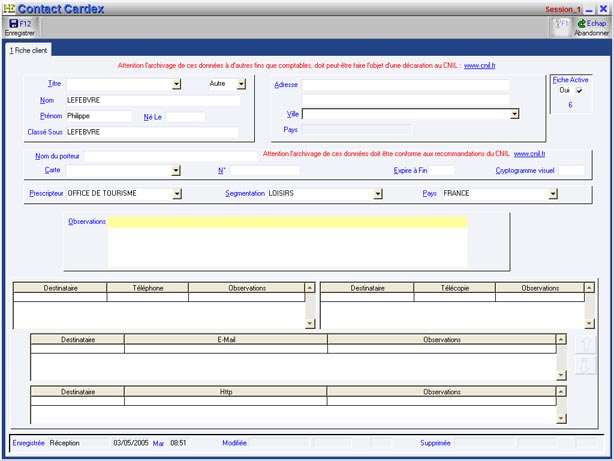This screenshot has width=614, height=461.
Task: Click the Expire à Fin field
Action: 441,170
